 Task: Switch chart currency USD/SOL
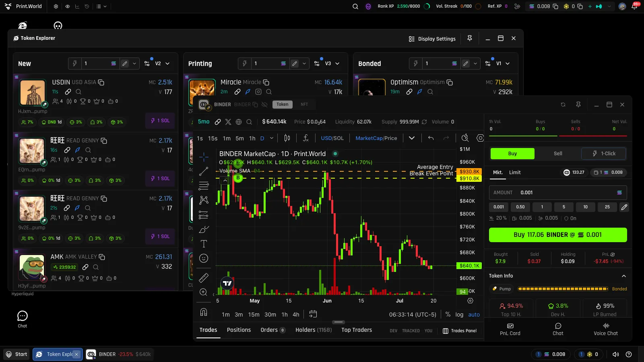(332, 138)
